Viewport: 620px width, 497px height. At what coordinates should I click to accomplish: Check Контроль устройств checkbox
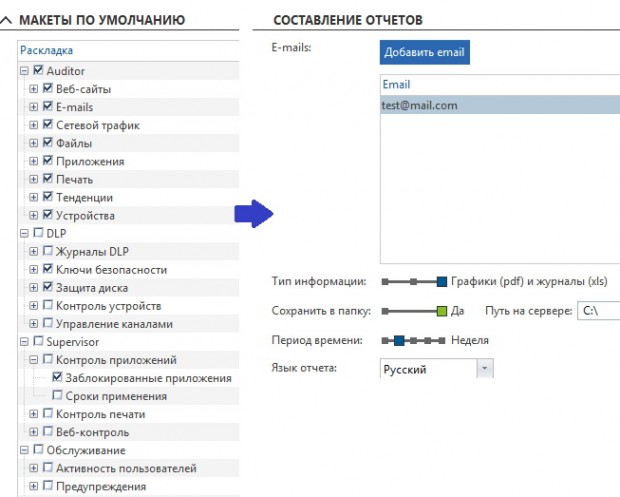click(48, 304)
